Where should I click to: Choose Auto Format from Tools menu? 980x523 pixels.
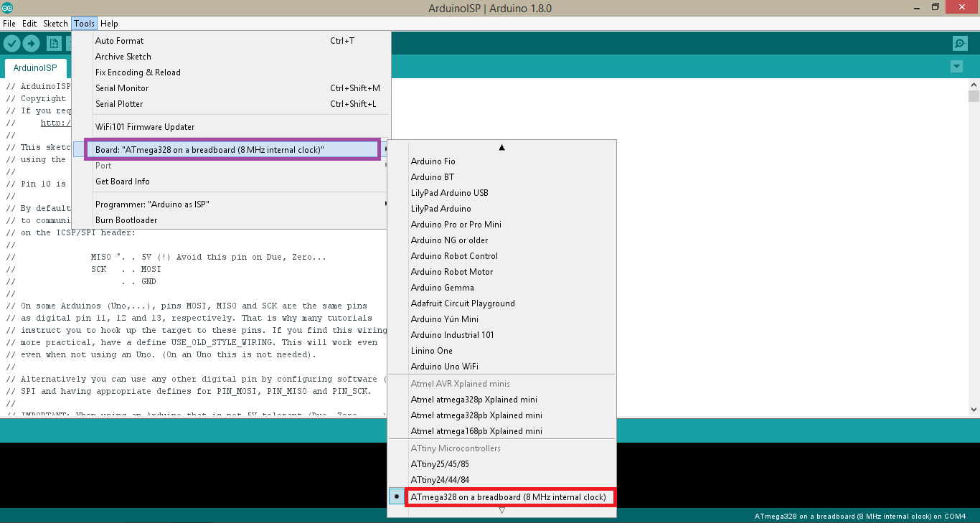[x=231, y=41]
